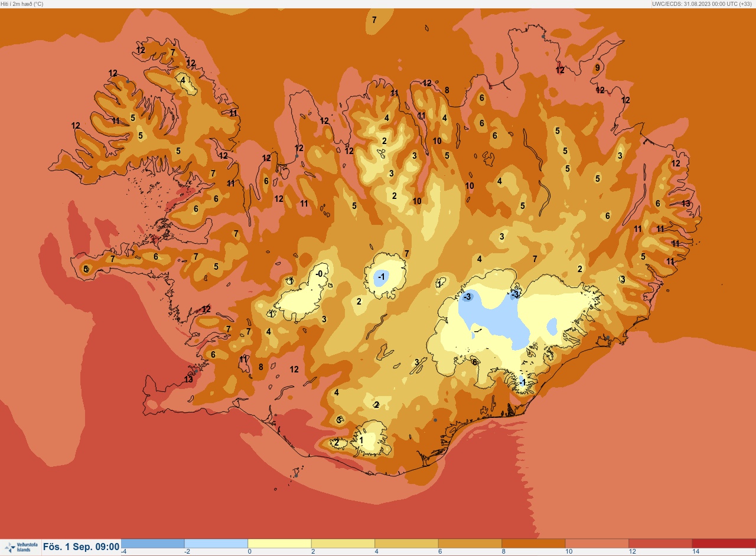Click the legend tick label 14

pyautogui.click(x=695, y=551)
